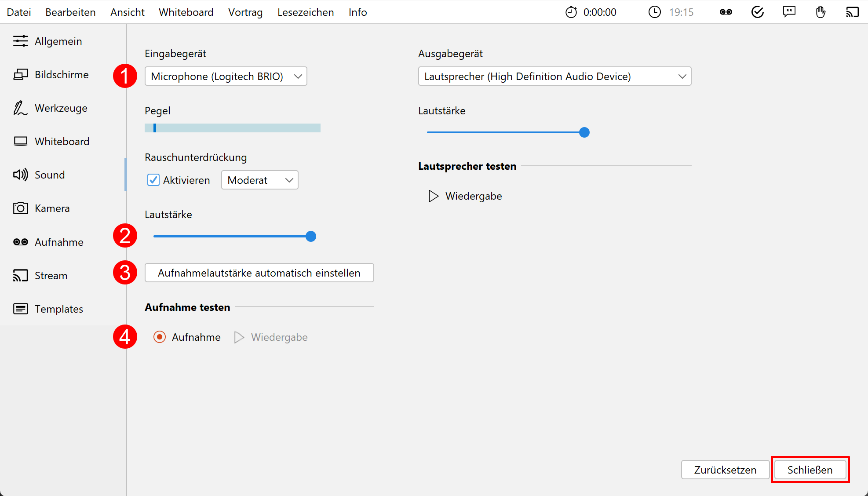Play speaker test with Wiedergabe
868x496 pixels.
click(465, 196)
